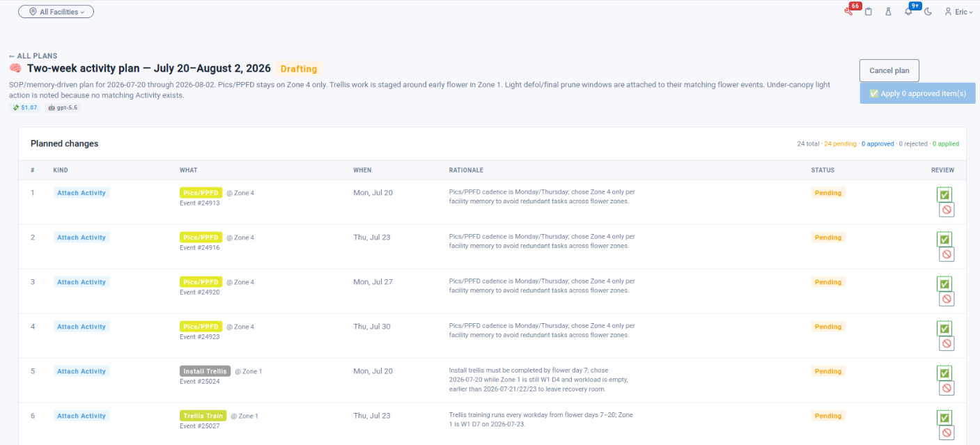This screenshot has height=445, width=980.
Task: Click the Apply 0 approved item(s) button
Action: click(917, 93)
